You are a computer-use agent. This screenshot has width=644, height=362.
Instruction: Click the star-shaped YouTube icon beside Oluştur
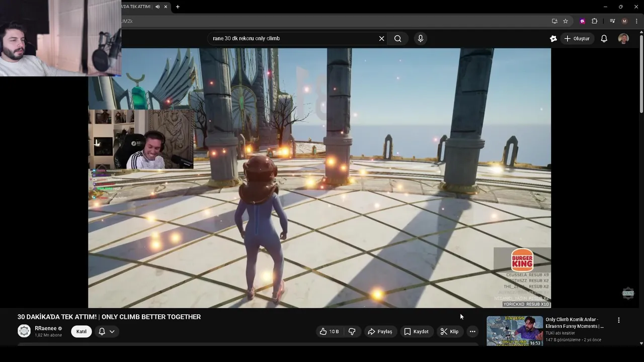coord(553,39)
